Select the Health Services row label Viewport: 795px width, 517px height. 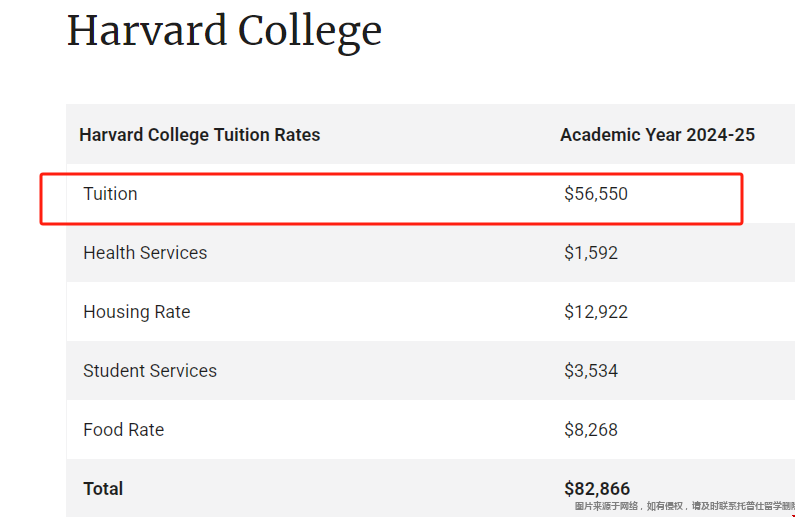tap(145, 252)
